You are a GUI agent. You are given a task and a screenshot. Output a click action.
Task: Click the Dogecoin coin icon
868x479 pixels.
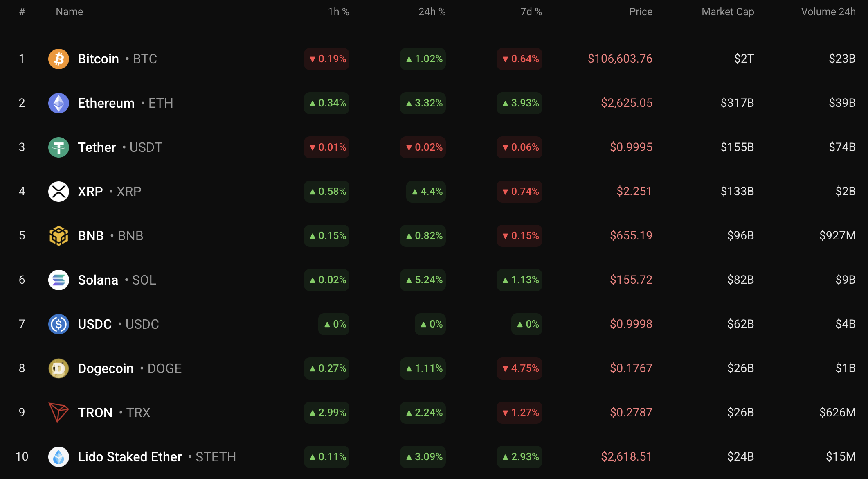point(58,368)
